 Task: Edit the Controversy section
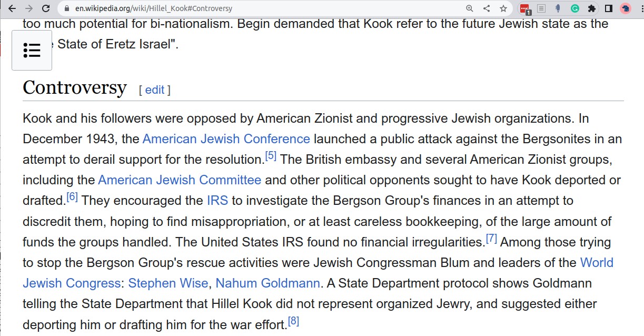click(x=155, y=90)
